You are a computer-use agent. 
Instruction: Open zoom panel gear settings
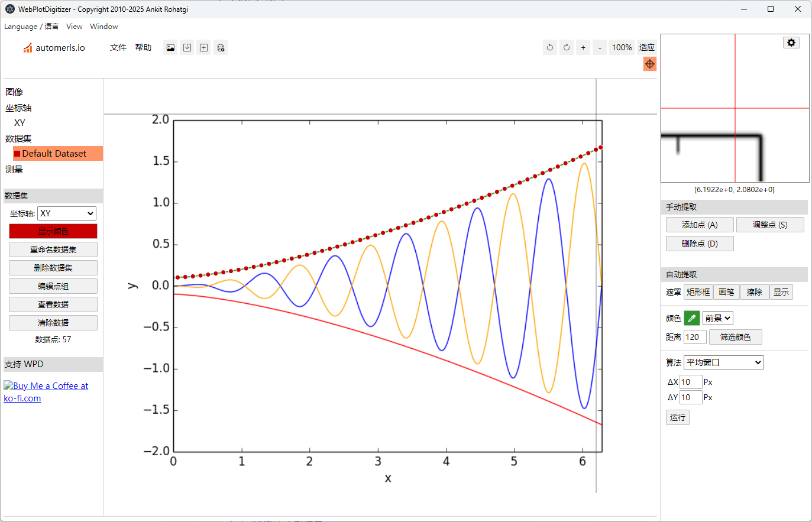tap(791, 43)
